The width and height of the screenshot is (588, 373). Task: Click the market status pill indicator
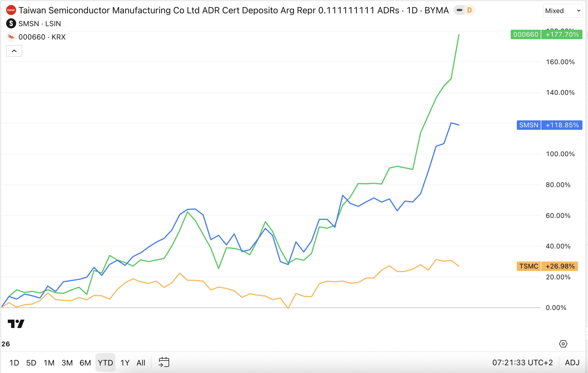coord(459,10)
